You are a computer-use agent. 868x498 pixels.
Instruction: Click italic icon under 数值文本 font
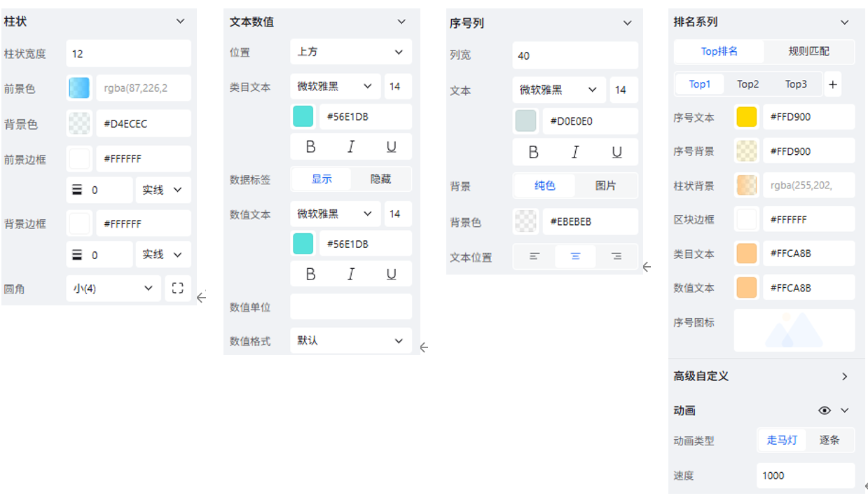point(351,275)
